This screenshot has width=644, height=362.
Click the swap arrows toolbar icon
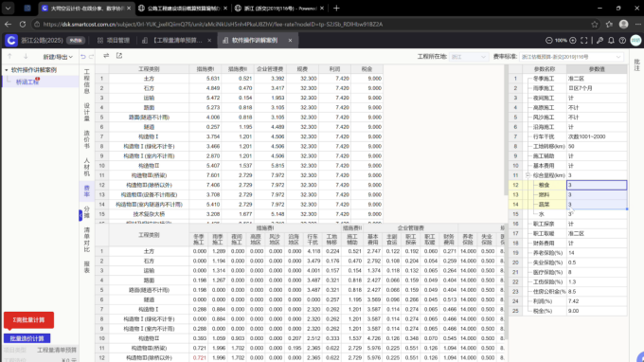(x=106, y=56)
